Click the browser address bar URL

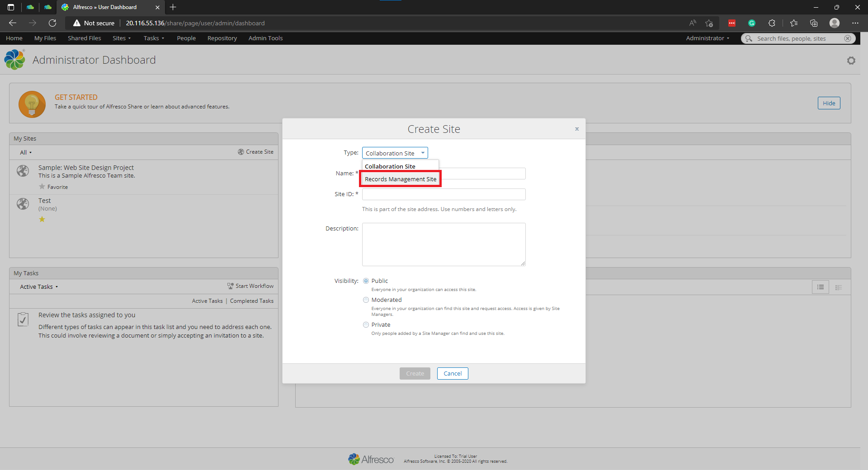click(195, 23)
